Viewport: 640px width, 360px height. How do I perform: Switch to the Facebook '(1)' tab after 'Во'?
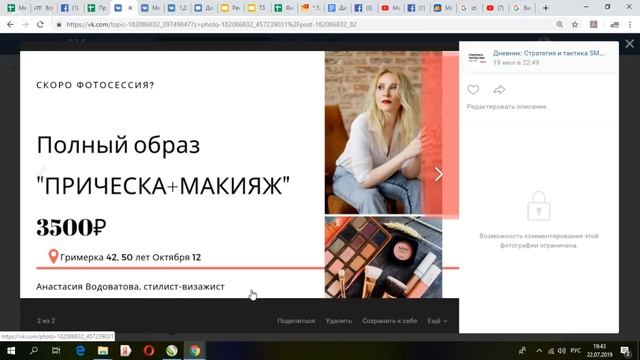(x=70, y=8)
